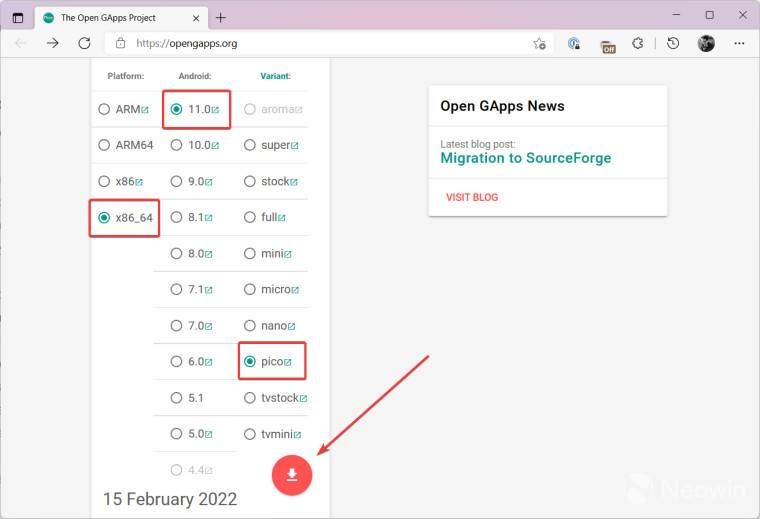Image resolution: width=760 pixels, height=519 pixels.
Task: Select the pico variant radio button
Action: (250, 362)
